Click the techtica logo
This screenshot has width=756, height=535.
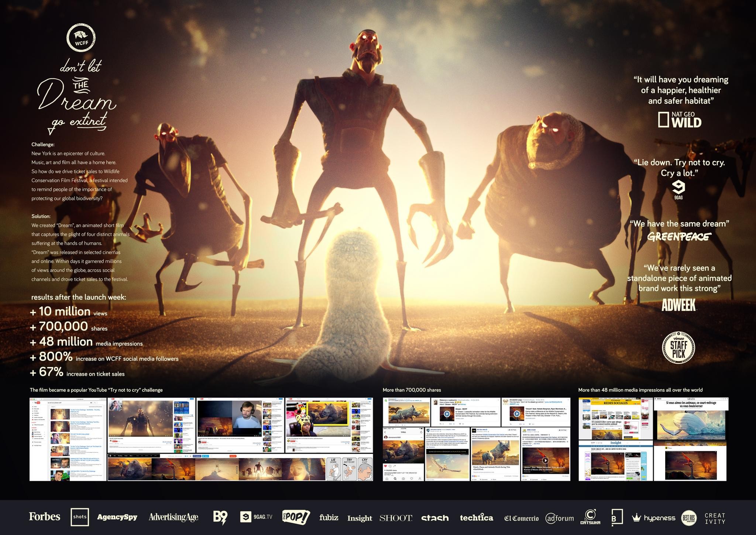[x=476, y=518]
